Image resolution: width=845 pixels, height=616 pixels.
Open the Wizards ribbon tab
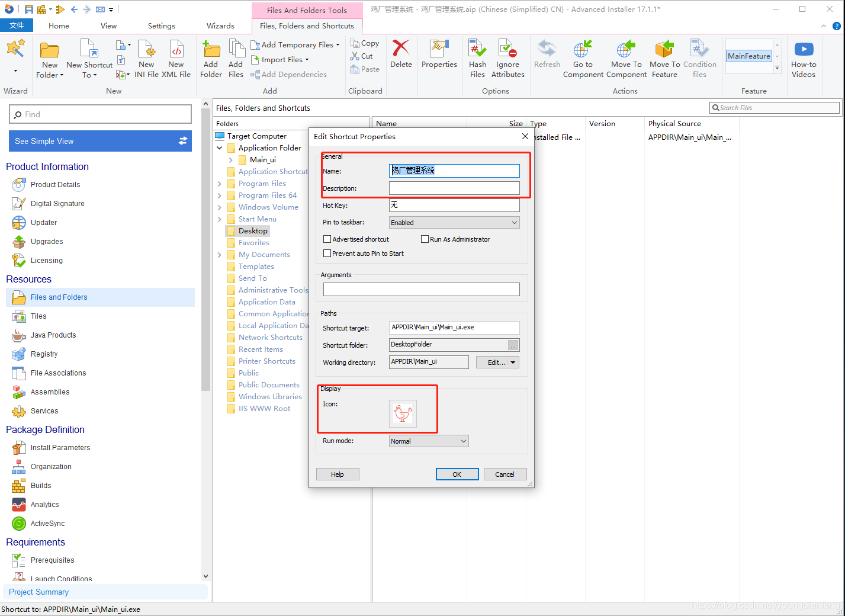(220, 26)
